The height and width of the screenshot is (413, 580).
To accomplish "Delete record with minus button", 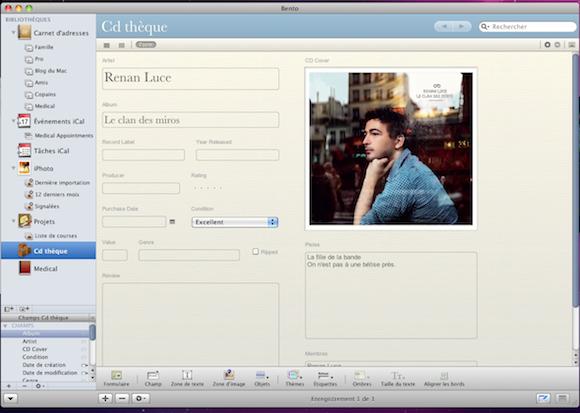I will pyautogui.click(x=122, y=398).
